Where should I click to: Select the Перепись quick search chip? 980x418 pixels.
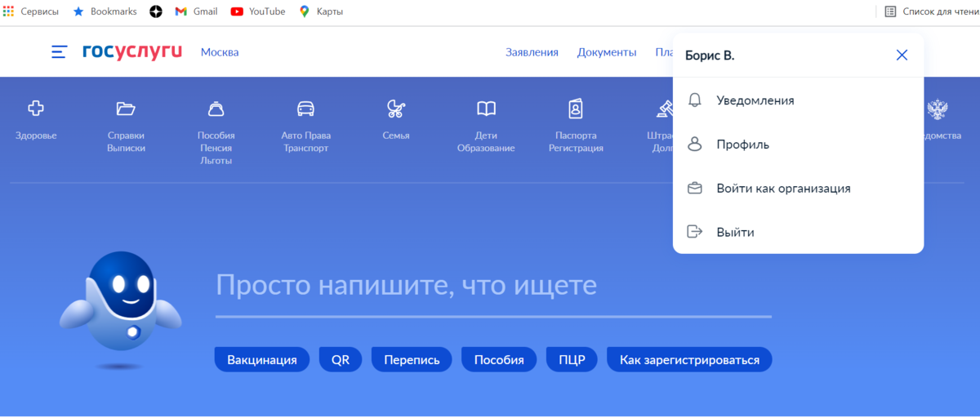[412, 360]
